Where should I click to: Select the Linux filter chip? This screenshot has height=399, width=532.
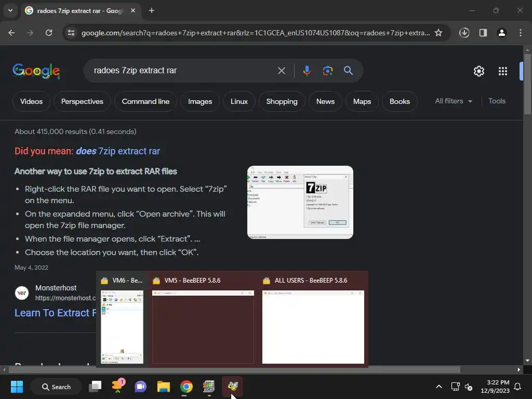[239, 101]
